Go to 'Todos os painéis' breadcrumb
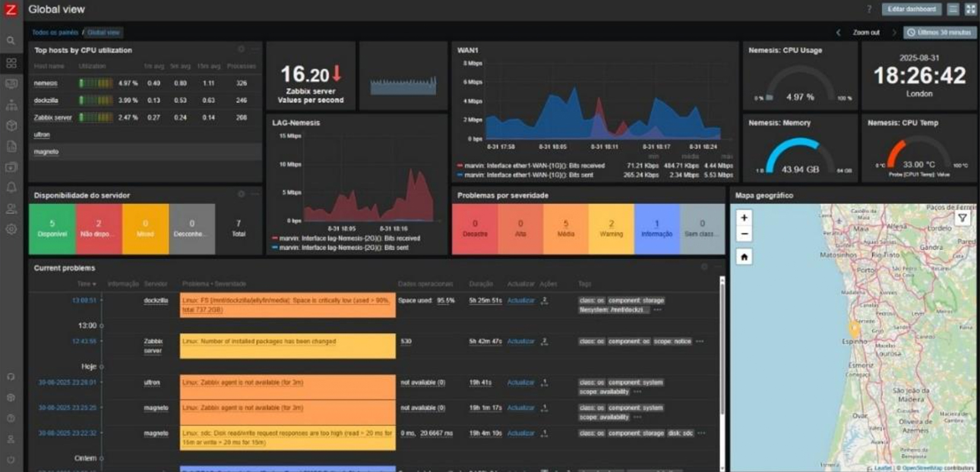The height and width of the screenshot is (472, 980). (x=55, y=33)
